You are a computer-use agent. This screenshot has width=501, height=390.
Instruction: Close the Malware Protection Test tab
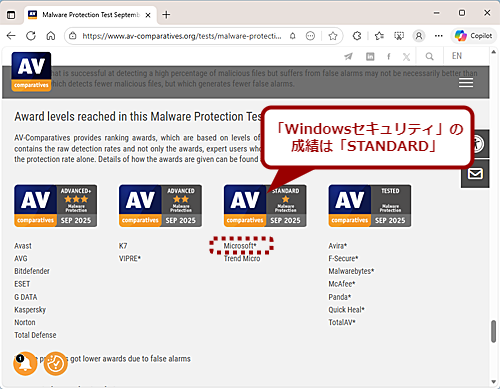[x=148, y=15]
